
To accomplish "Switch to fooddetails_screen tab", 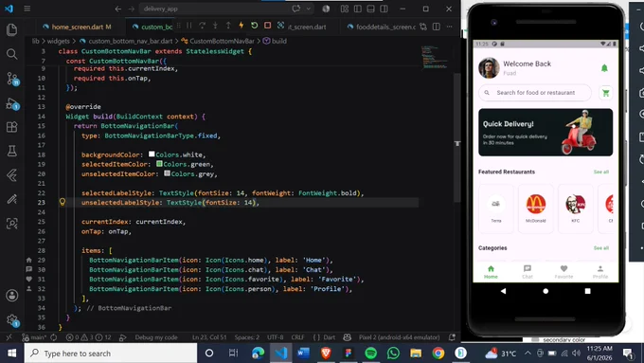I will tap(381, 27).
